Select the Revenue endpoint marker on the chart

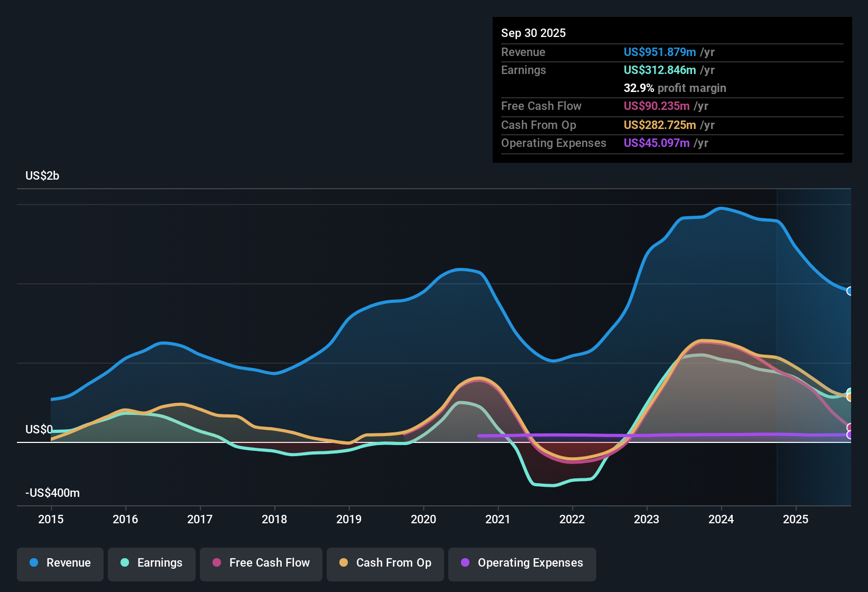849,291
